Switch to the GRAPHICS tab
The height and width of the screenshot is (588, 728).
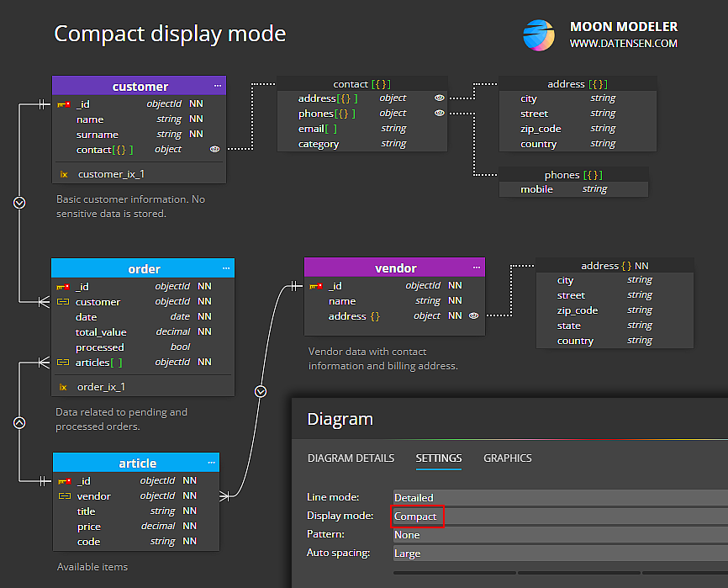pos(508,458)
